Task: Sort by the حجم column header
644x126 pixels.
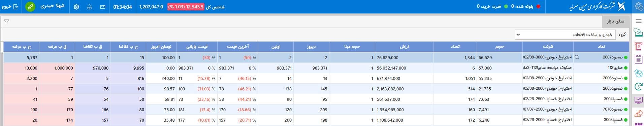Action: (500, 47)
